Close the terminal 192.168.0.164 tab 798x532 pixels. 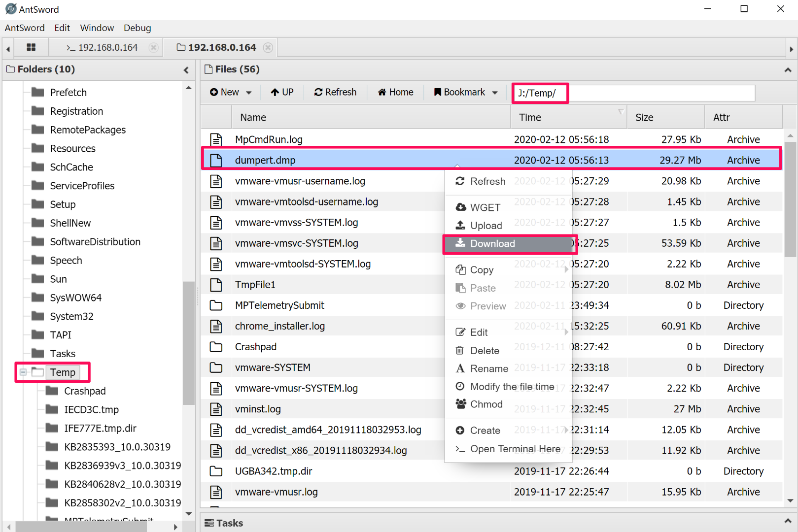[x=153, y=47]
